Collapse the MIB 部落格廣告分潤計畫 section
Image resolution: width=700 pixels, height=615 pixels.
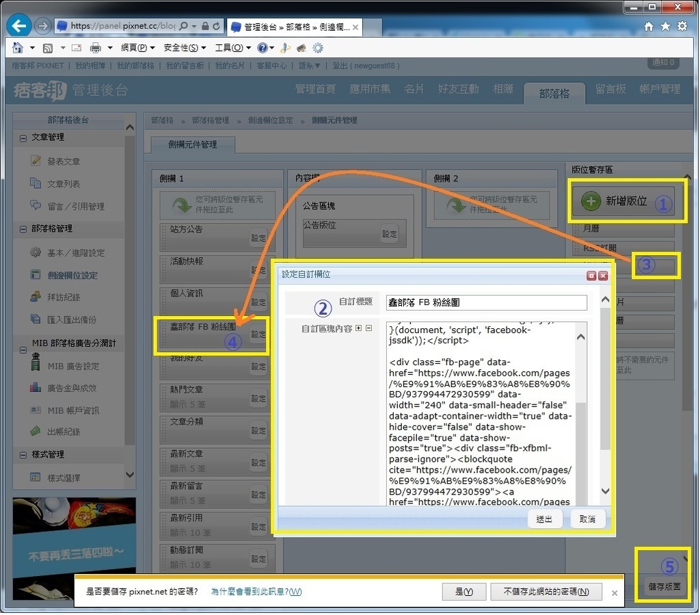[23, 351]
